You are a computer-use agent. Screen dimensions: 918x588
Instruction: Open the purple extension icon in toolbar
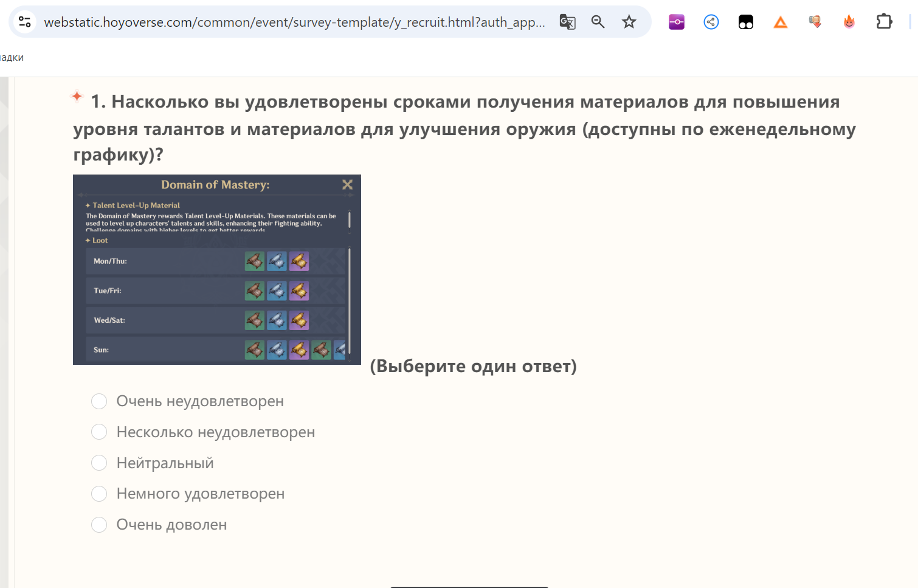click(676, 22)
